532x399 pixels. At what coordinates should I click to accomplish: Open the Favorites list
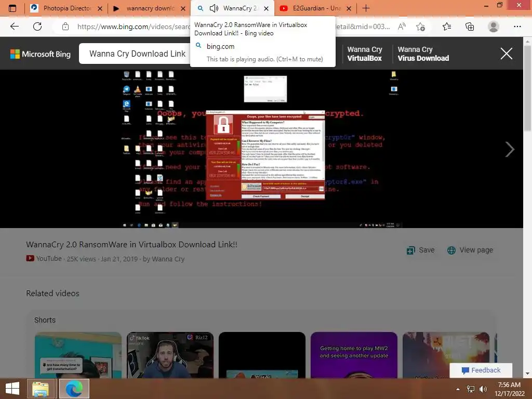pyautogui.click(x=447, y=26)
